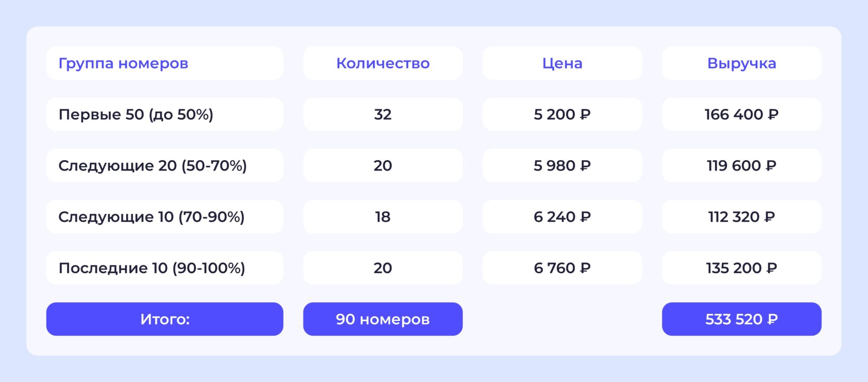Select the 'Количество' column header
This screenshot has height=382, width=868.
click(x=383, y=63)
